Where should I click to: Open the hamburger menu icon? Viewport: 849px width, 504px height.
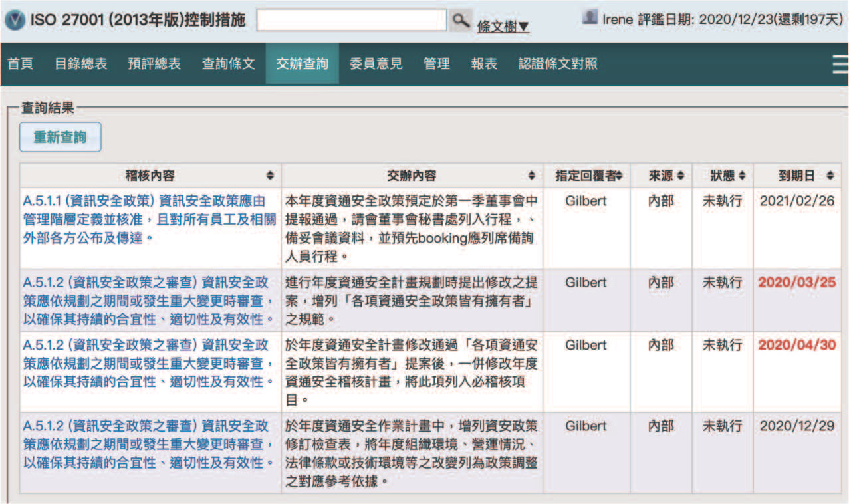point(840,64)
